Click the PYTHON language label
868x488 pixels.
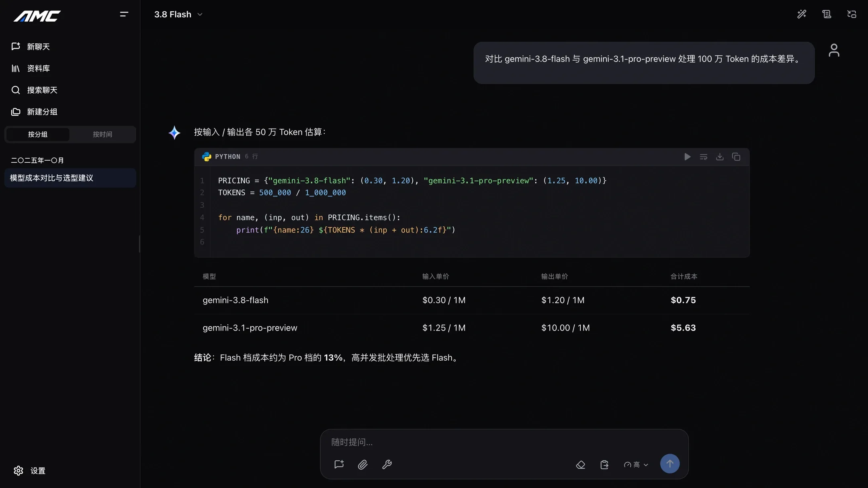[227, 157]
